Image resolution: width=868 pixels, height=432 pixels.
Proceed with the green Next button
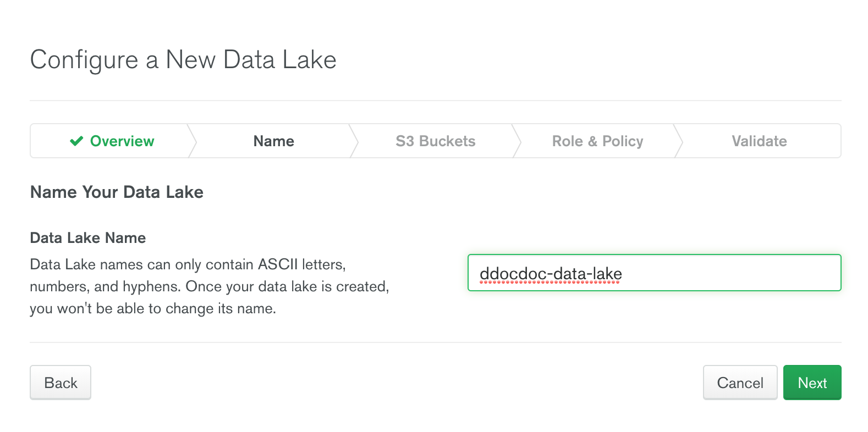point(812,383)
